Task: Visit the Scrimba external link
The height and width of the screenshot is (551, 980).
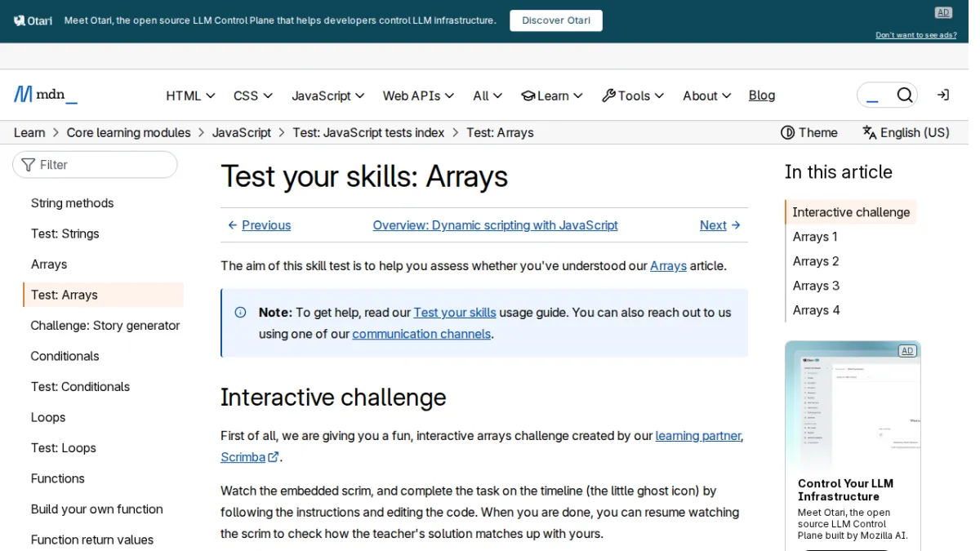Action: click(x=250, y=457)
